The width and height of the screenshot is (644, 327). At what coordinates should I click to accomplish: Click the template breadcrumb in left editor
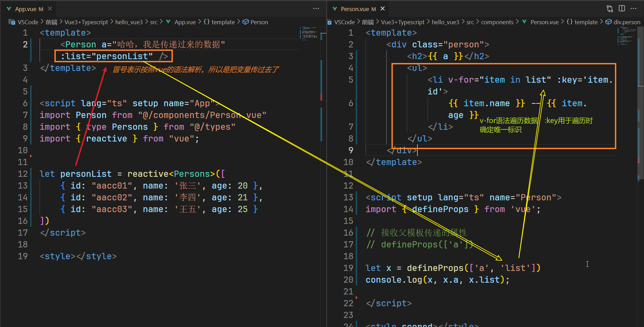tap(223, 22)
